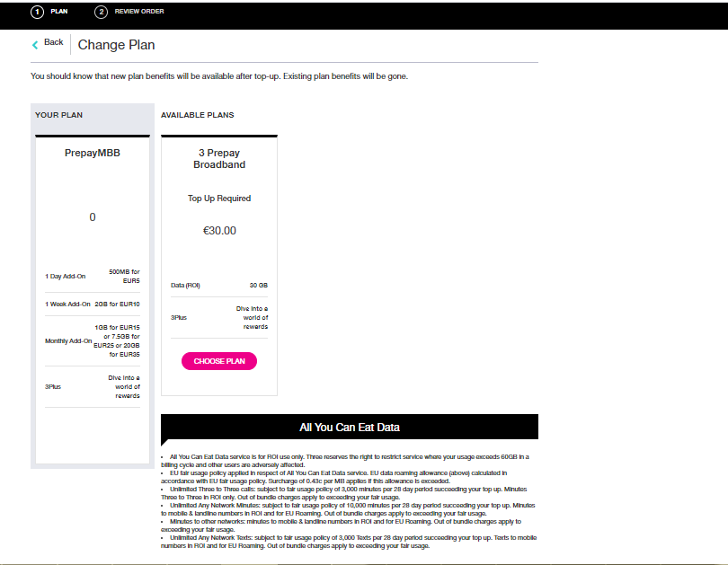Select the PrepayMBB plan title
The width and height of the screenshot is (728, 565).
[92, 153]
